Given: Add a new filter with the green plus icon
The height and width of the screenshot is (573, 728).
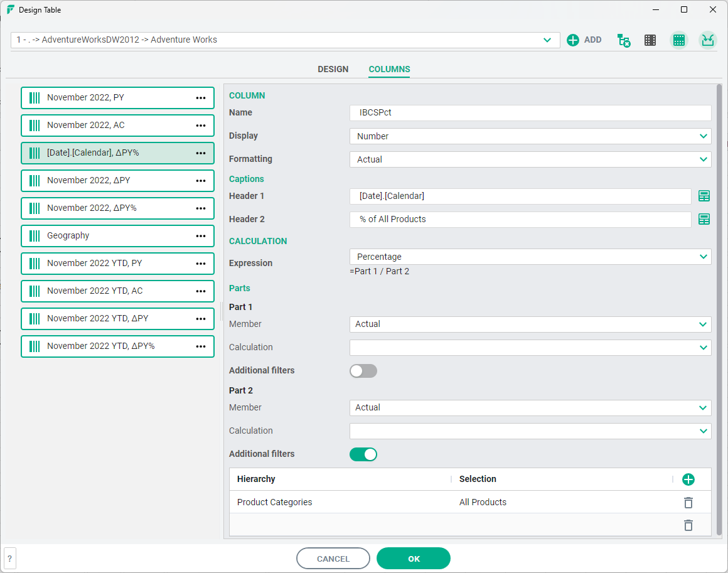Looking at the screenshot, I should tap(688, 479).
